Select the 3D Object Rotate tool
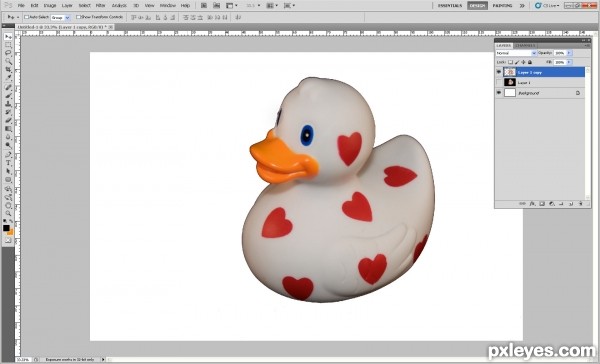The image size is (600, 364). coord(8,189)
